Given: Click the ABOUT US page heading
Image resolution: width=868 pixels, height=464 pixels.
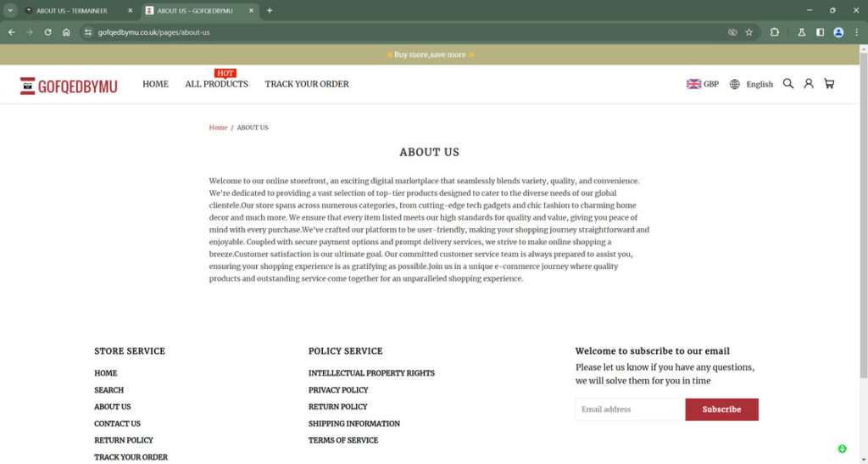Looking at the screenshot, I should 430,153.
